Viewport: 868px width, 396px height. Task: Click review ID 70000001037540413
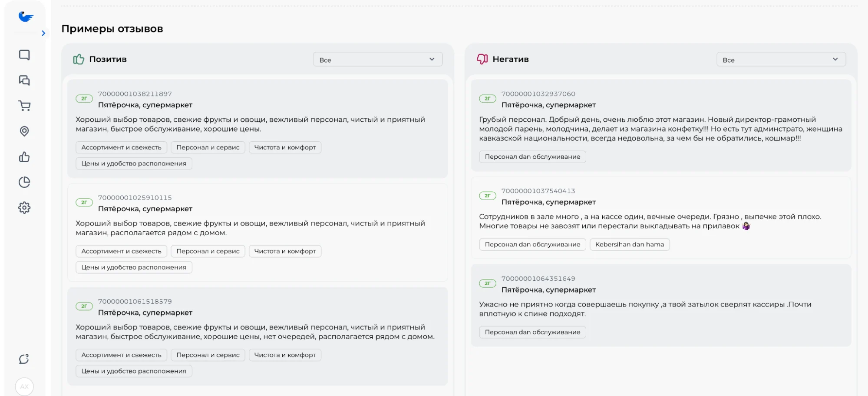[538, 191]
